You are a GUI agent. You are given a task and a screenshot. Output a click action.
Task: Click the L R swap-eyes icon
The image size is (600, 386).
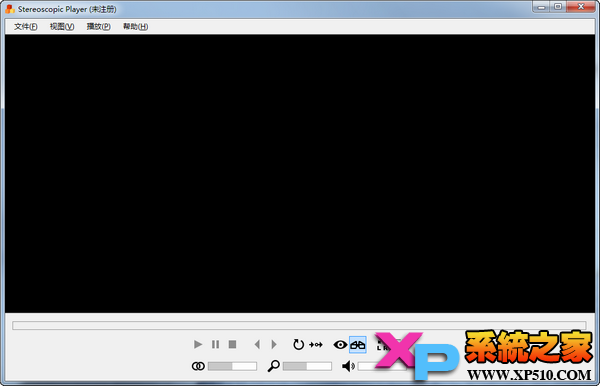click(382, 345)
